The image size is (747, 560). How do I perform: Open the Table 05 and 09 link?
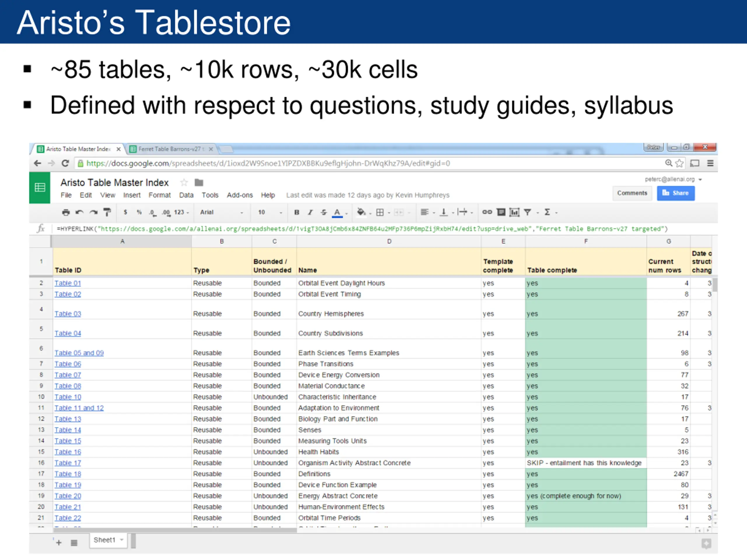(x=79, y=353)
